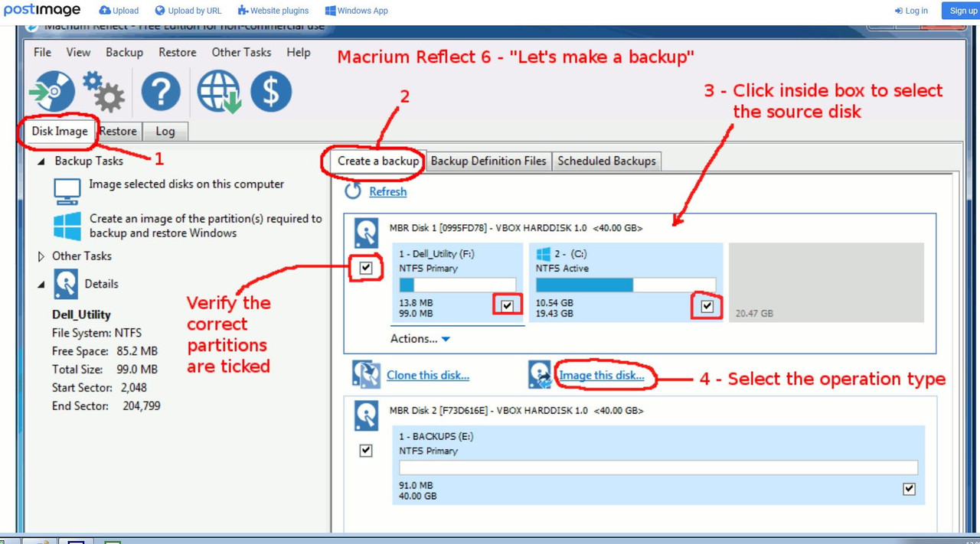Click the 20.47 GB unallocated space block
The height and width of the screenshot is (544, 980).
(x=826, y=282)
